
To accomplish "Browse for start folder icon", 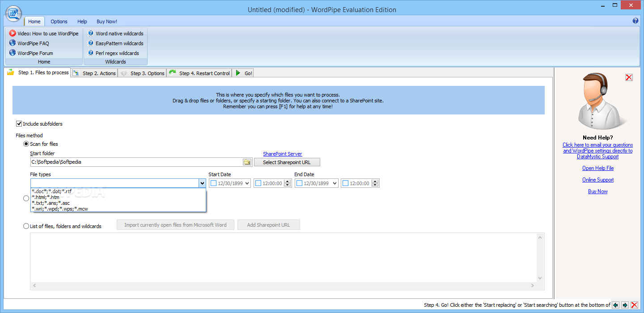I will (x=246, y=162).
